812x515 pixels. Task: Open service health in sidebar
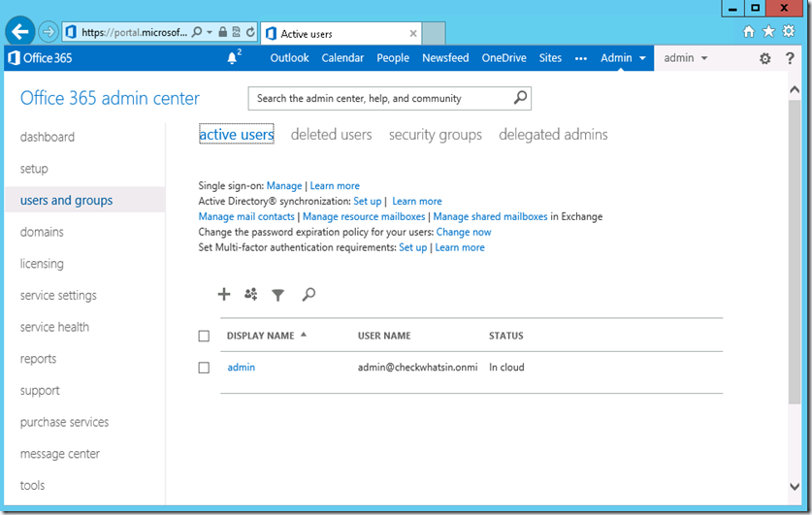pos(54,327)
